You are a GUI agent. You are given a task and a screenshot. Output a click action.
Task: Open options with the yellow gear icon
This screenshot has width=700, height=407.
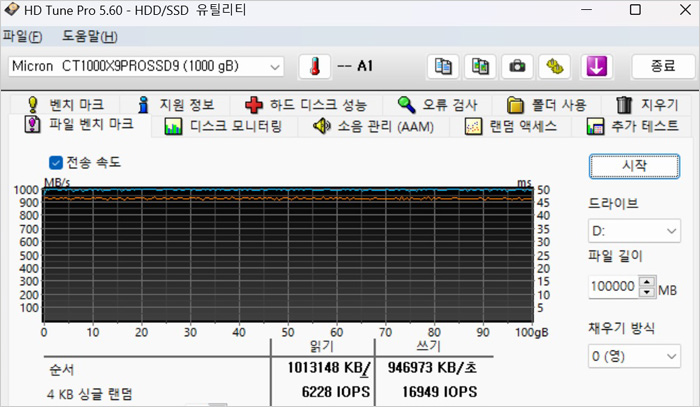(554, 66)
